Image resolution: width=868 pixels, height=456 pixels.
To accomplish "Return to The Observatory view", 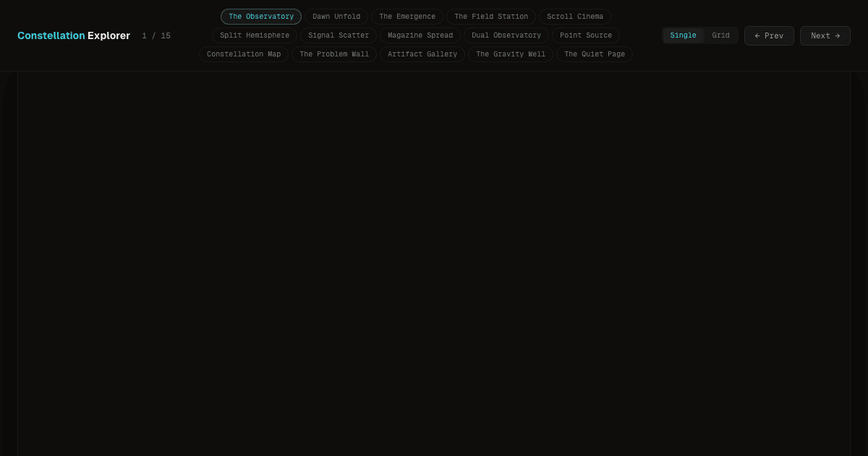I will tap(261, 16).
